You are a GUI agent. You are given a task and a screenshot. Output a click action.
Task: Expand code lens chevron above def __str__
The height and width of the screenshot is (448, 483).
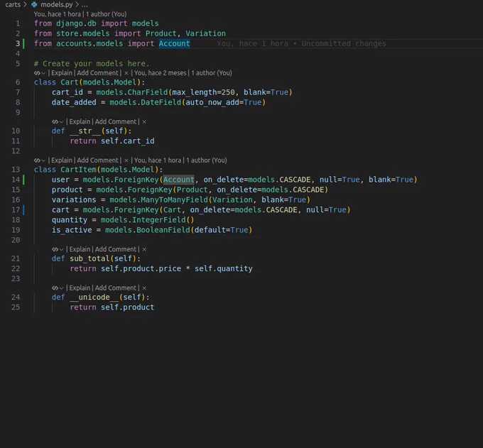click(61, 122)
